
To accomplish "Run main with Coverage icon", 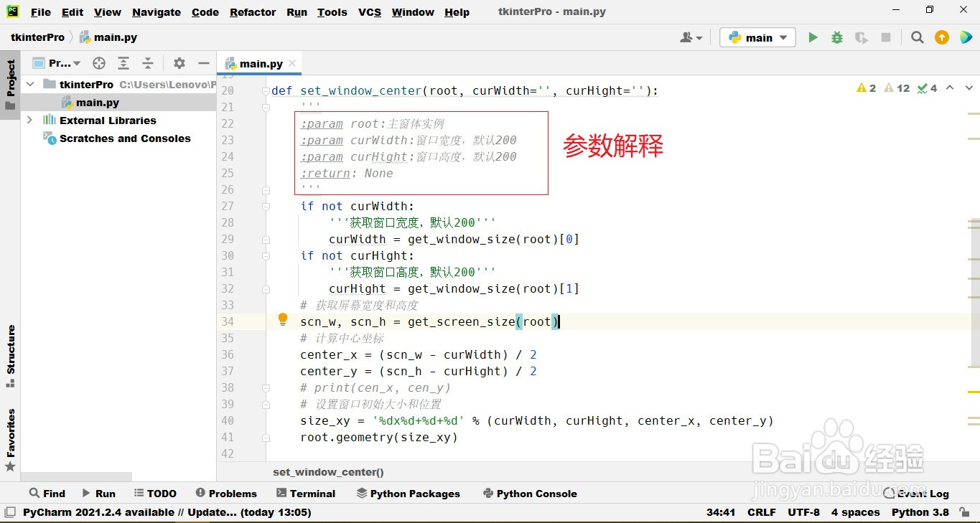I will click(862, 37).
